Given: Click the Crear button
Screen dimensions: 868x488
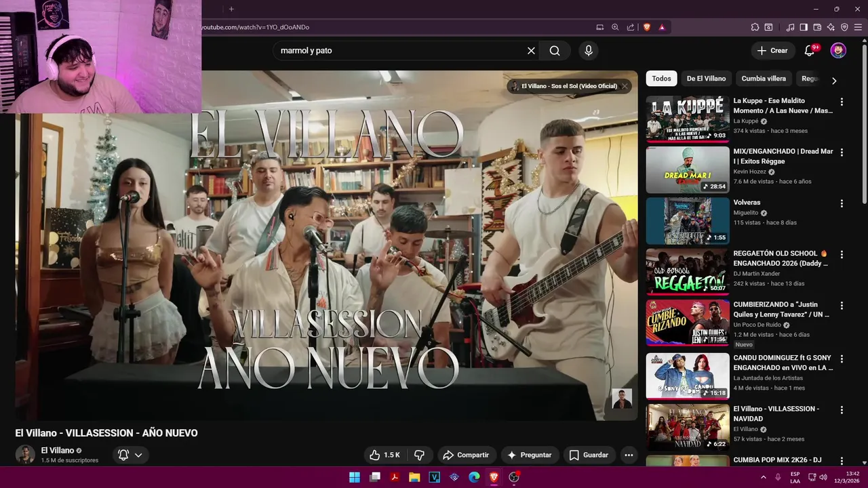Looking at the screenshot, I should click(x=772, y=51).
